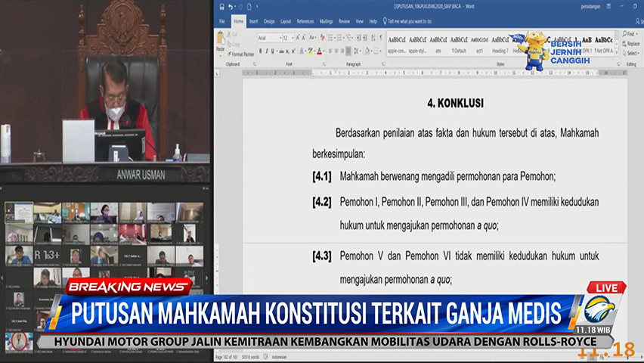Clear all formatting with the eraser icon

point(323,38)
